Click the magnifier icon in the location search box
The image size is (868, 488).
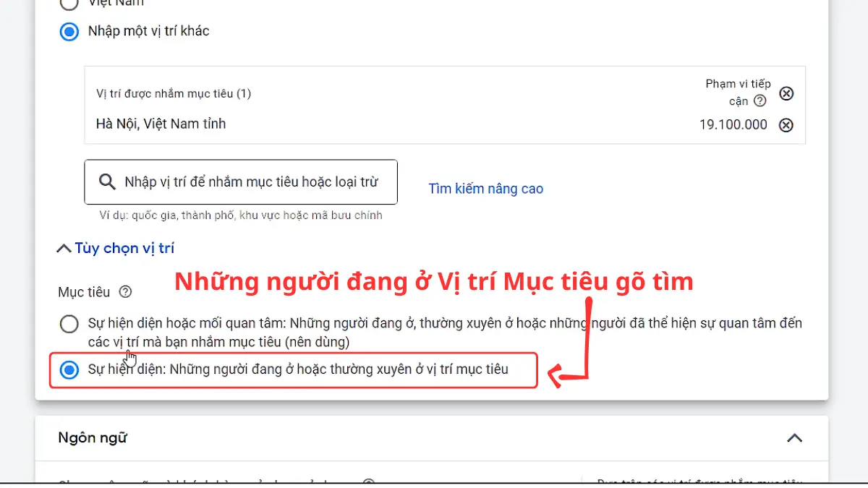click(x=107, y=181)
